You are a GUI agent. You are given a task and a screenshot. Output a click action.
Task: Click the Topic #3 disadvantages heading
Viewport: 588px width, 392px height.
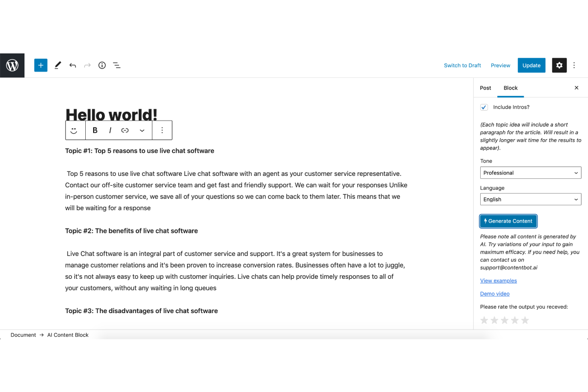[142, 311]
